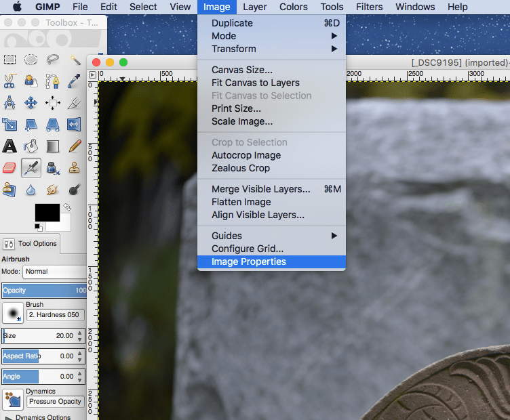Viewport: 510px width, 420px height.
Task: Select the Blend gradient tool
Action: 53,146
